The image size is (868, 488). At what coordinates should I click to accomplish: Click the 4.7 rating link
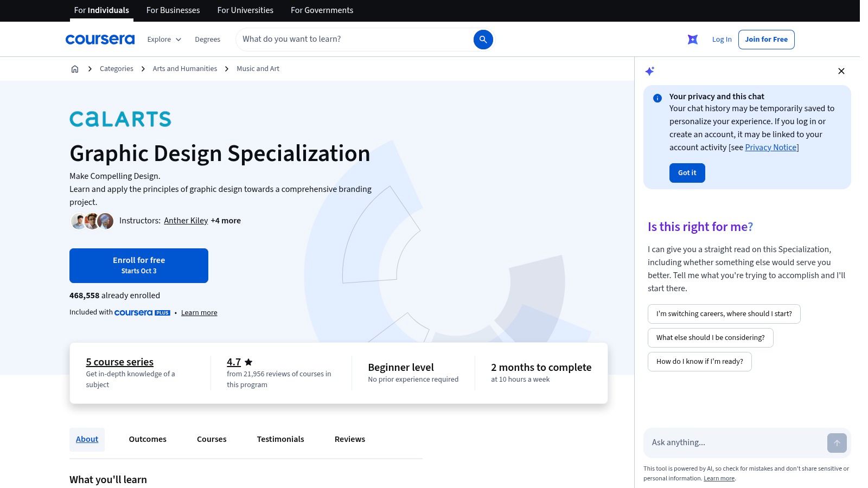coord(234,362)
